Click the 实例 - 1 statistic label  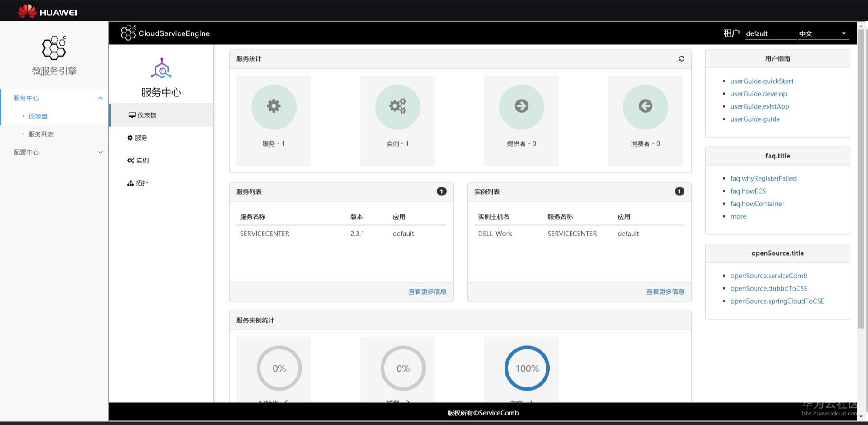coord(397,144)
